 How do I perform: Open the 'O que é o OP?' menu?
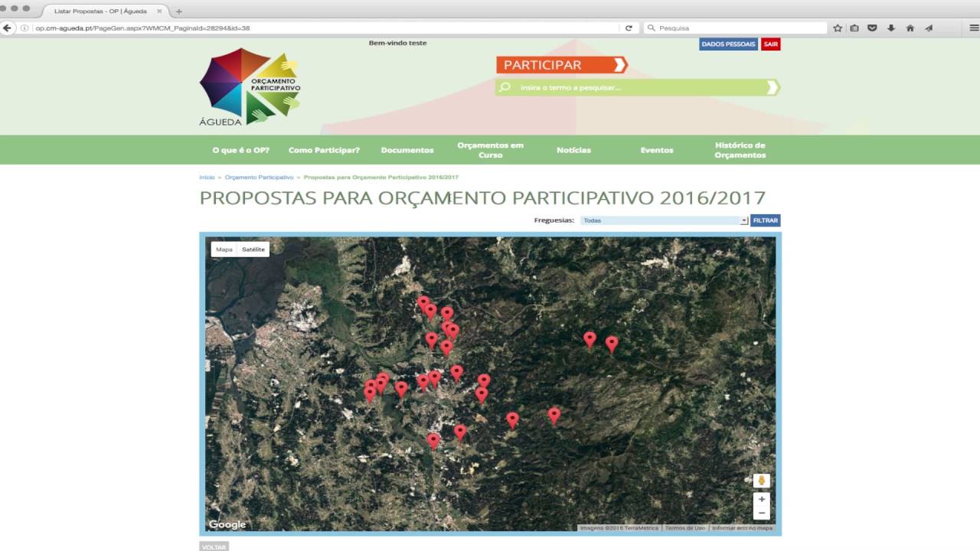tap(240, 150)
